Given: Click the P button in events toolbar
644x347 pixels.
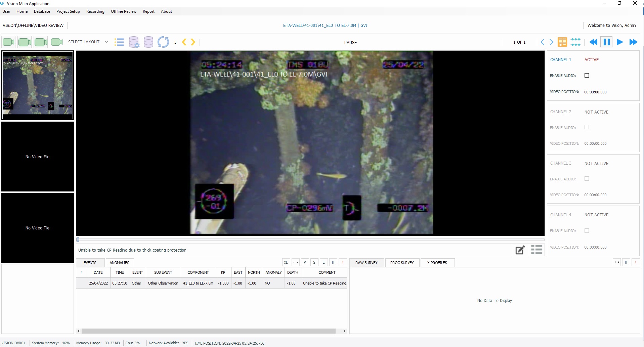Looking at the screenshot, I should point(305,262).
